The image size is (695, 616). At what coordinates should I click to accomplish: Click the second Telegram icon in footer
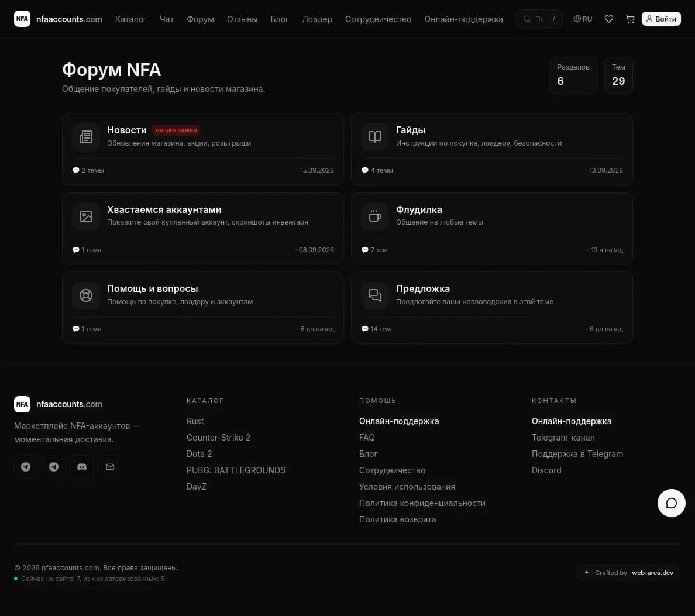[x=54, y=467]
